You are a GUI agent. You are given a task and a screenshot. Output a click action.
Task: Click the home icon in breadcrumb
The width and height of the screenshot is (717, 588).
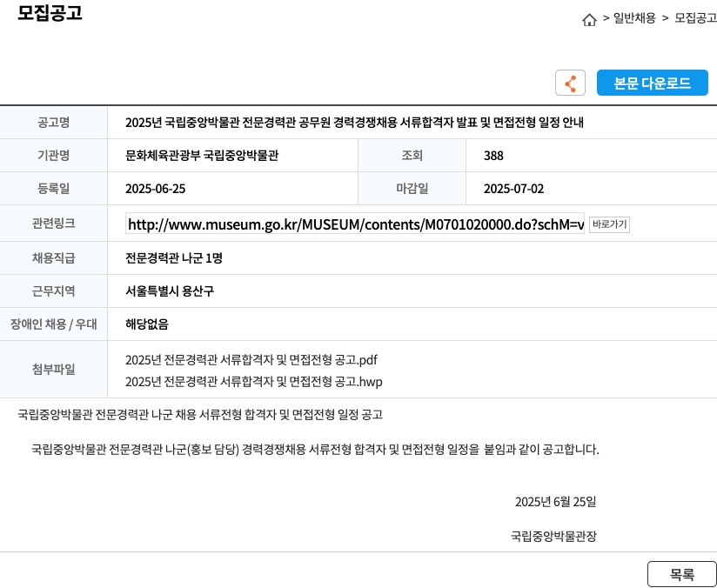[x=589, y=20]
